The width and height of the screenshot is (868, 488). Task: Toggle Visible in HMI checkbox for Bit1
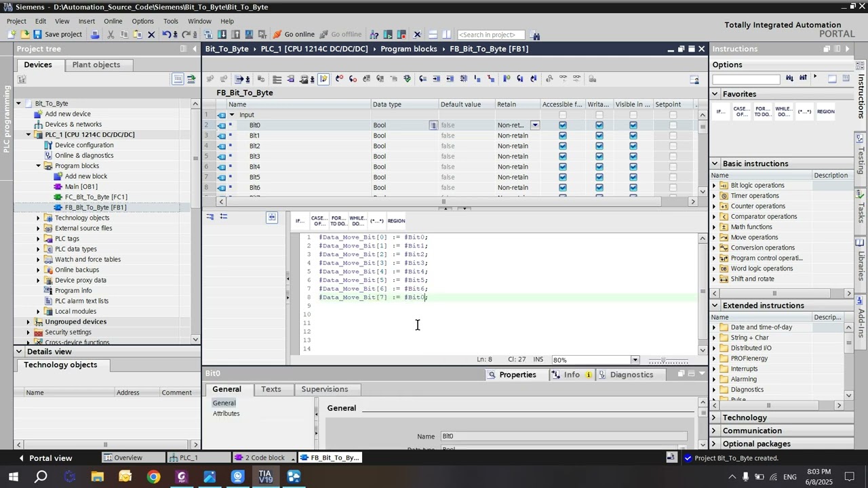633,136
